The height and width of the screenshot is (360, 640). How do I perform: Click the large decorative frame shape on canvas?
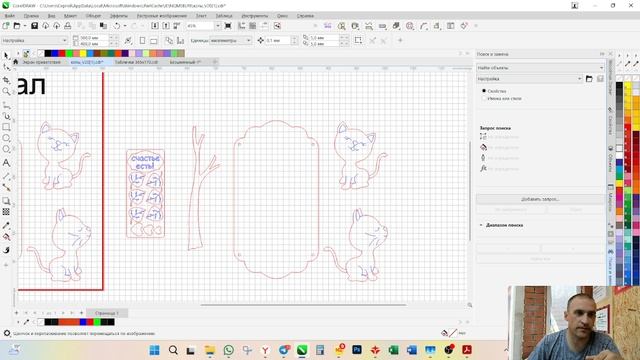(276, 199)
